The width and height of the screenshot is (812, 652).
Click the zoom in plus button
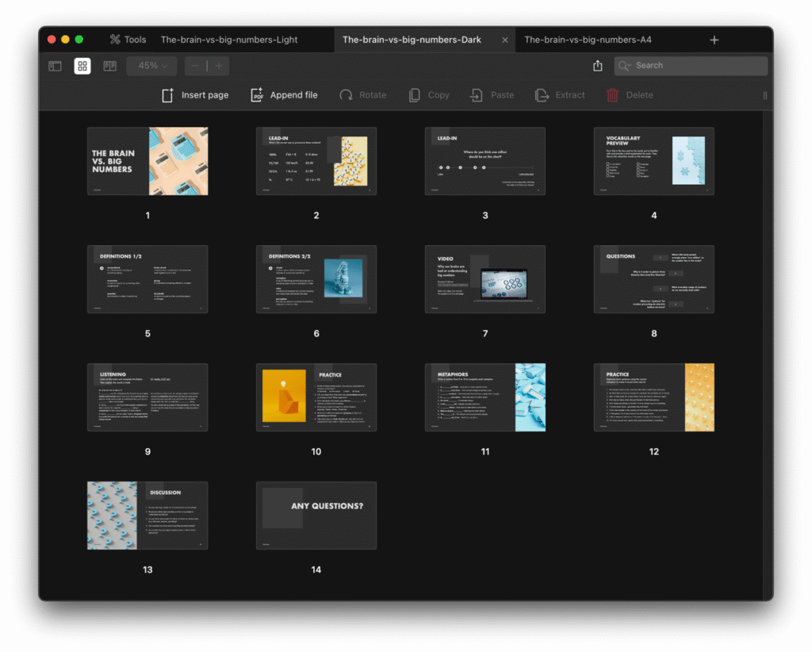(219, 66)
